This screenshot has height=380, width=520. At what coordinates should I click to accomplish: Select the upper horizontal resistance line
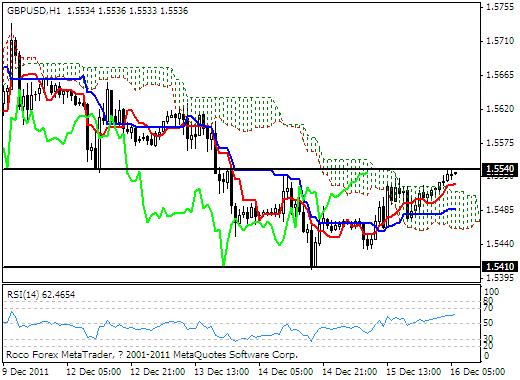tap(242, 169)
